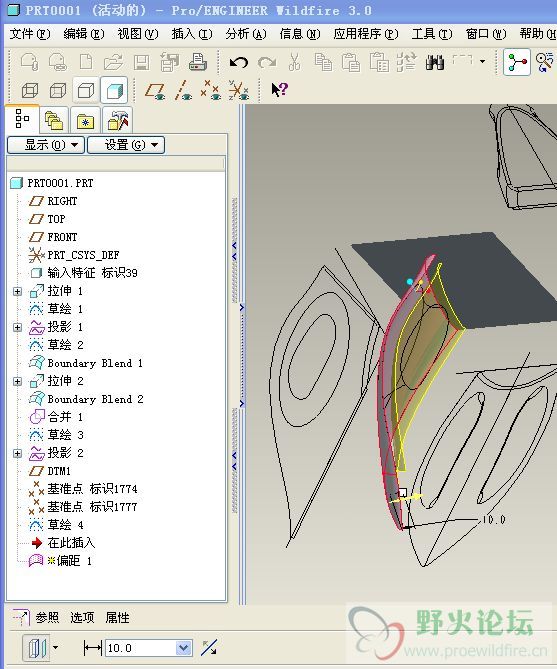Select the Wireframe display icon

pos(30,90)
